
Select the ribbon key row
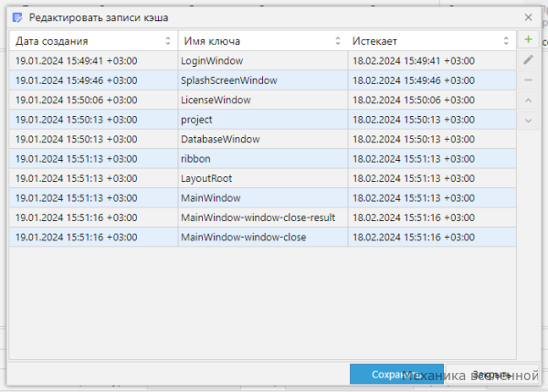click(262, 159)
